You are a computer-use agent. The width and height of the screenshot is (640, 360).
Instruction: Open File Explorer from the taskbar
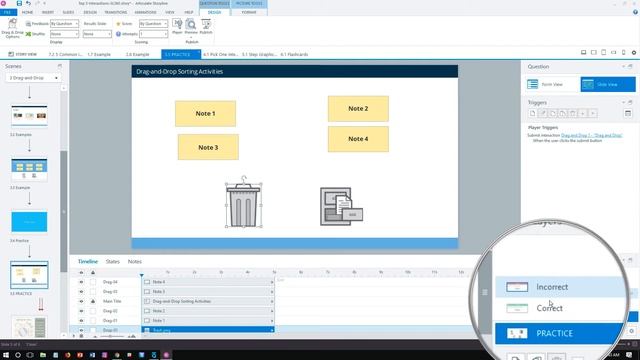43,355
